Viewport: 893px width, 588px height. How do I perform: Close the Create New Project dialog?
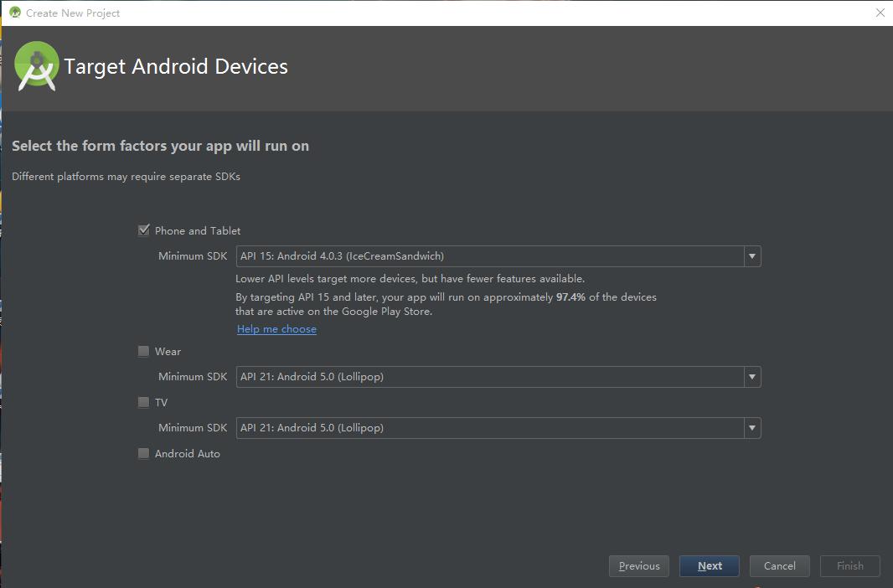tap(880, 13)
